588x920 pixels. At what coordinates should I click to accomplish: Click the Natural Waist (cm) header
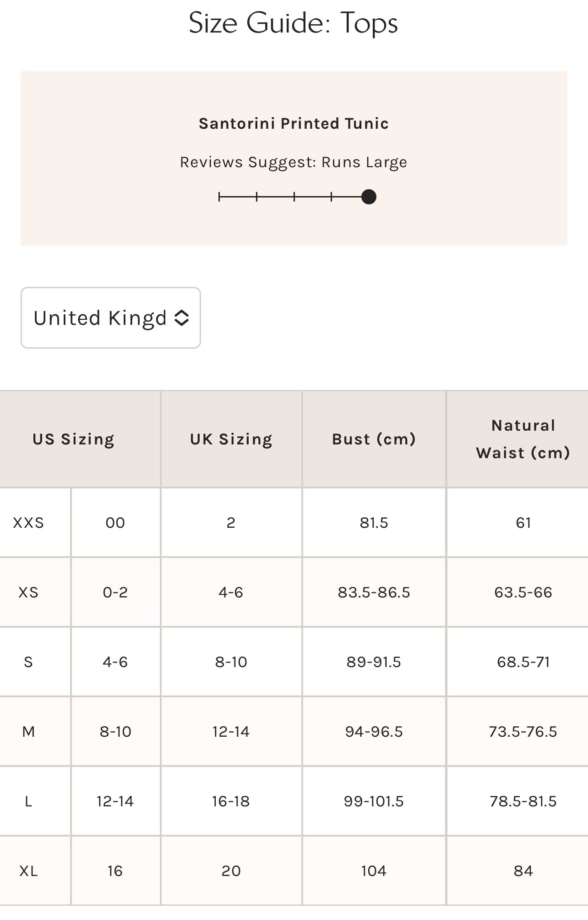pos(523,439)
